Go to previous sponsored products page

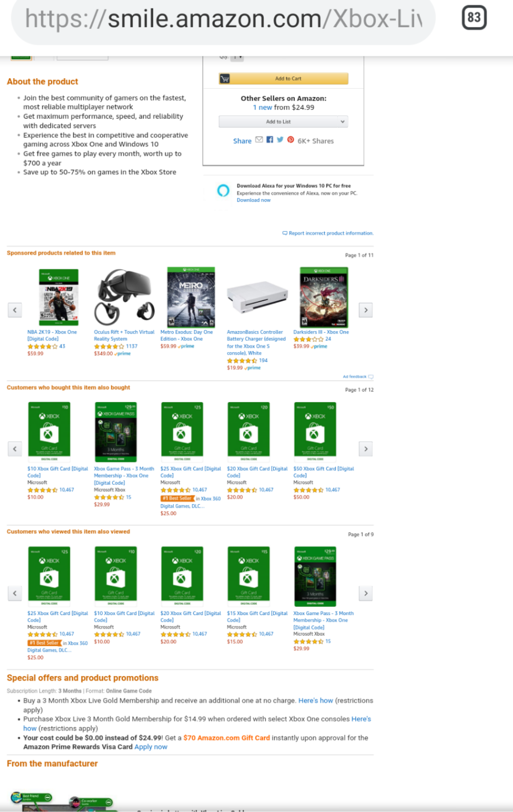coord(15,310)
